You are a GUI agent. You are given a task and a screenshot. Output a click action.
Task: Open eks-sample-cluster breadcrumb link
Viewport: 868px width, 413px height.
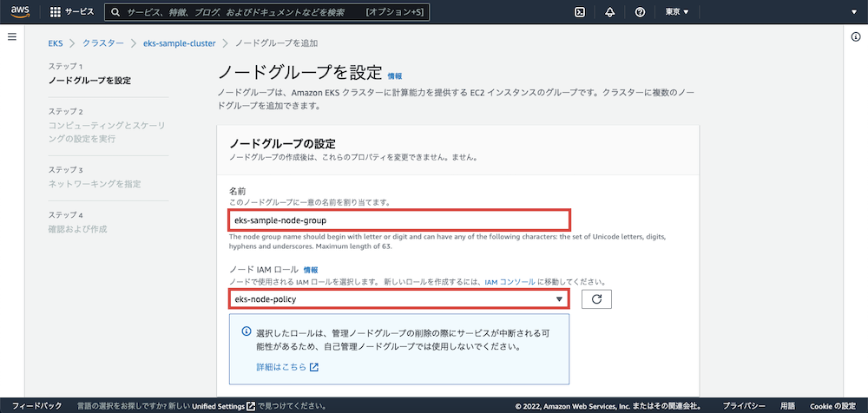click(x=179, y=43)
